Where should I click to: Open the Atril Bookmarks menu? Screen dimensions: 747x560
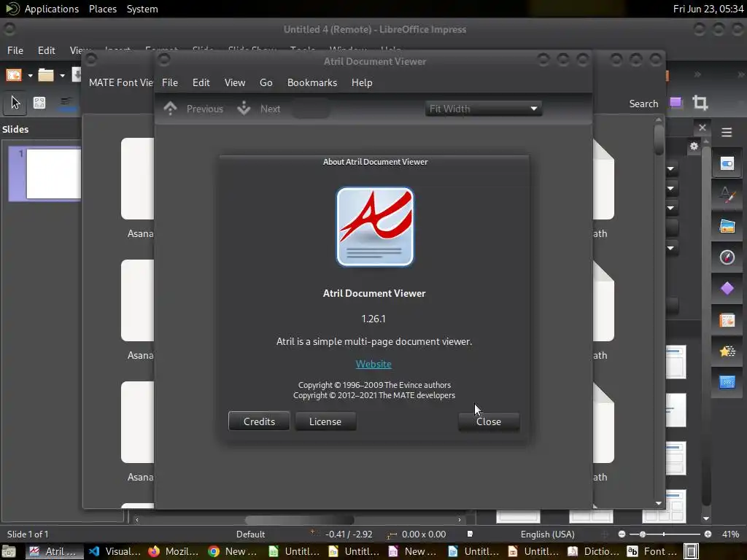pos(312,82)
